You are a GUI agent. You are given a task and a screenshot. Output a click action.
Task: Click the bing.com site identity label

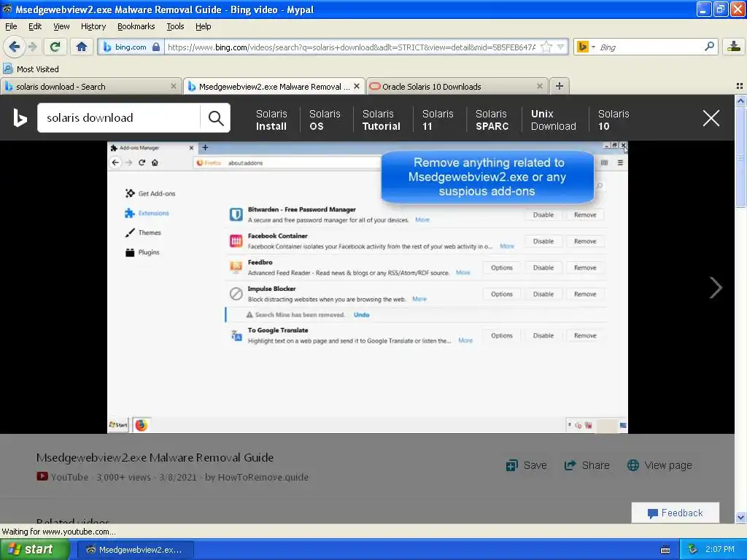coord(131,47)
